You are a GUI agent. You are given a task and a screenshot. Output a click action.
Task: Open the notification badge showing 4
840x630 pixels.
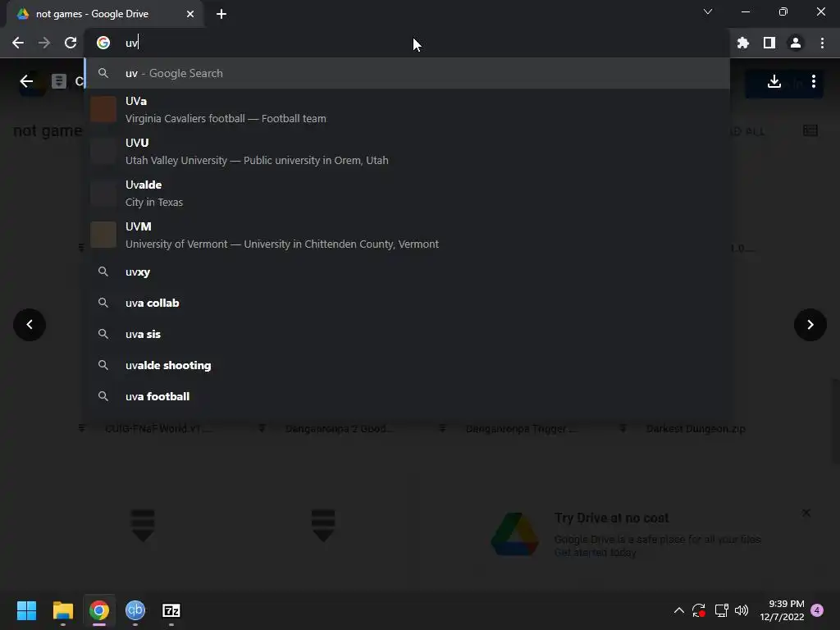(x=817, y=610)
